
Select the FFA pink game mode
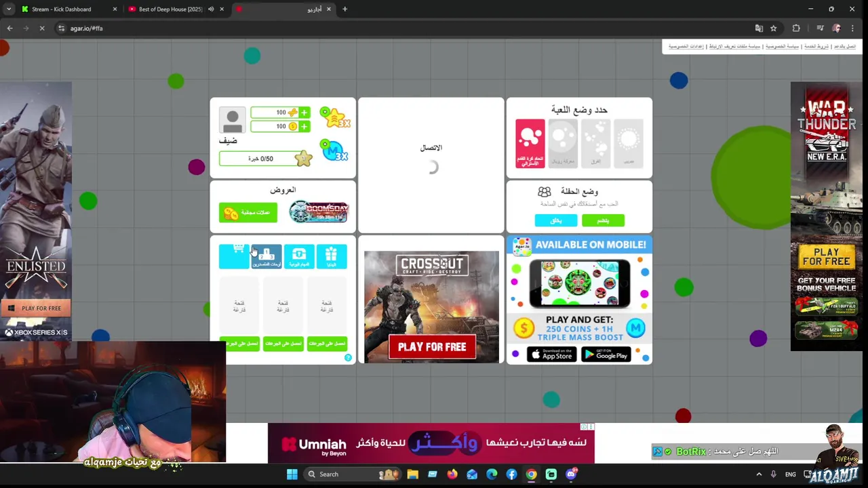click(530, 143)
